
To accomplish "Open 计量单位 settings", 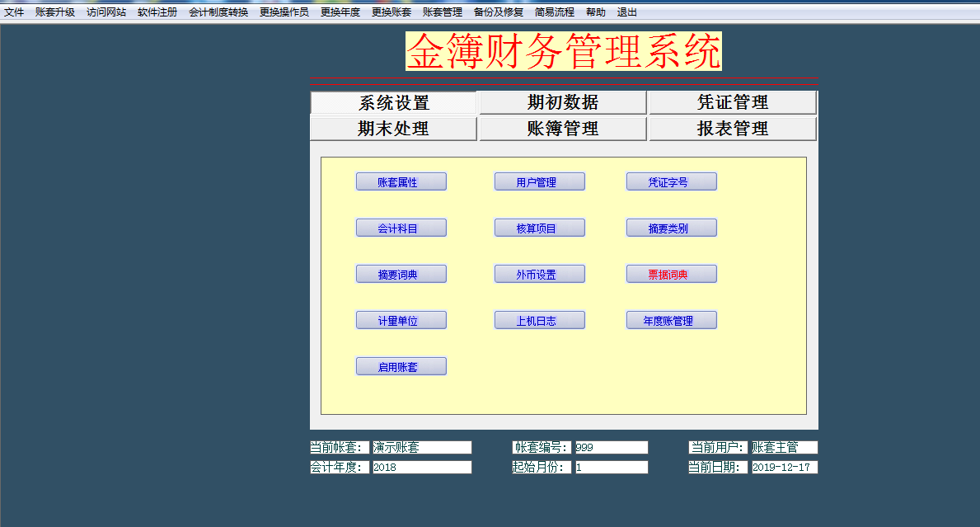I will tap(401, 321).
